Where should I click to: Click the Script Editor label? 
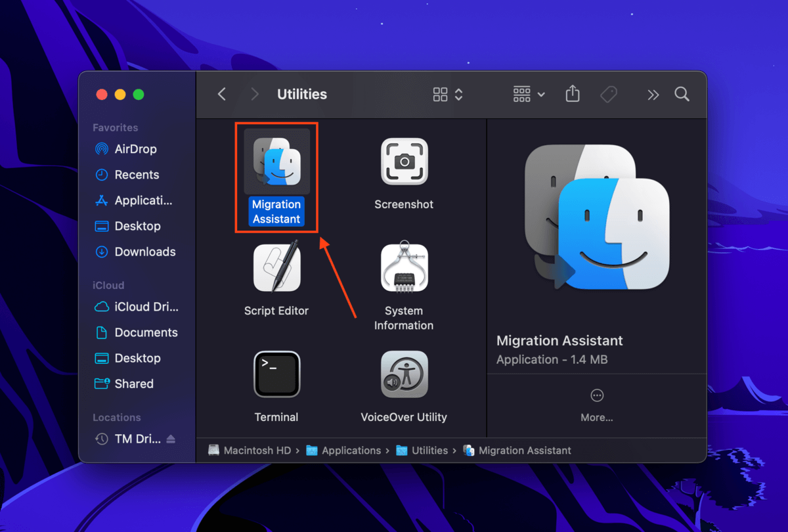pyautogui.click(x=276, y=311)
